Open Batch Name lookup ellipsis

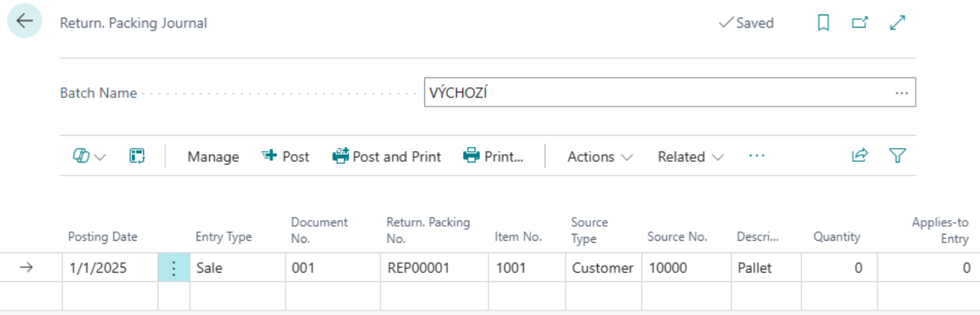click(x=901, y=93)
